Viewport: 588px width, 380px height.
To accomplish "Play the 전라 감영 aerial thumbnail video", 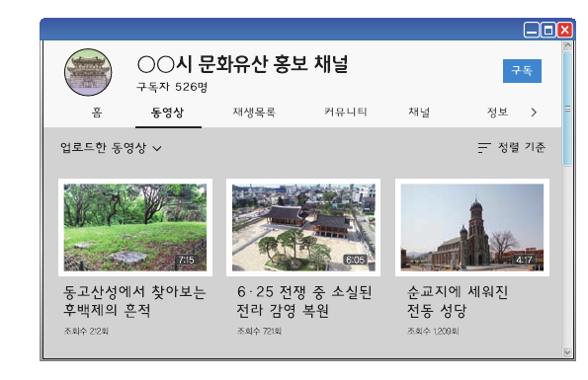I will pyautogui.click(x=303, y=227).
